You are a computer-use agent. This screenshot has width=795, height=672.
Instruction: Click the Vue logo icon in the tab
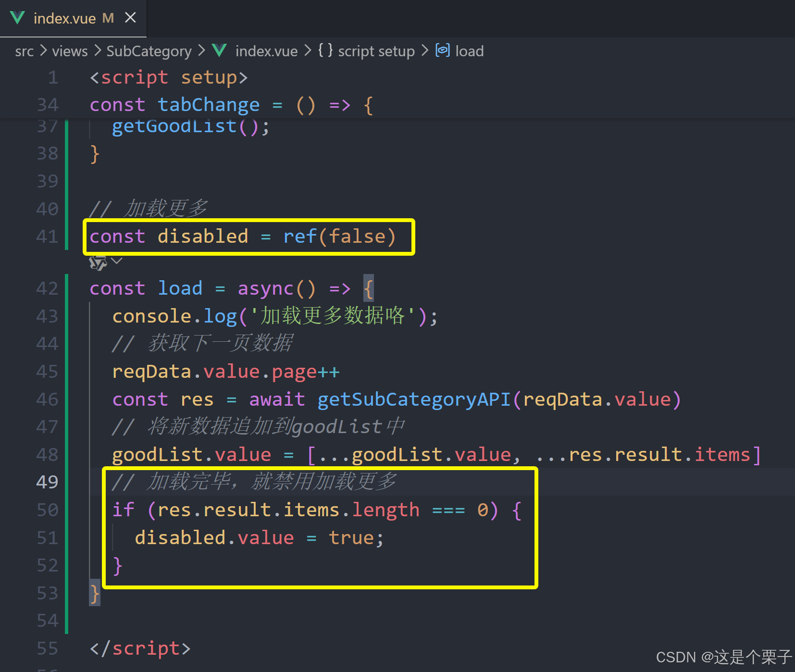[x=17, y=18]
